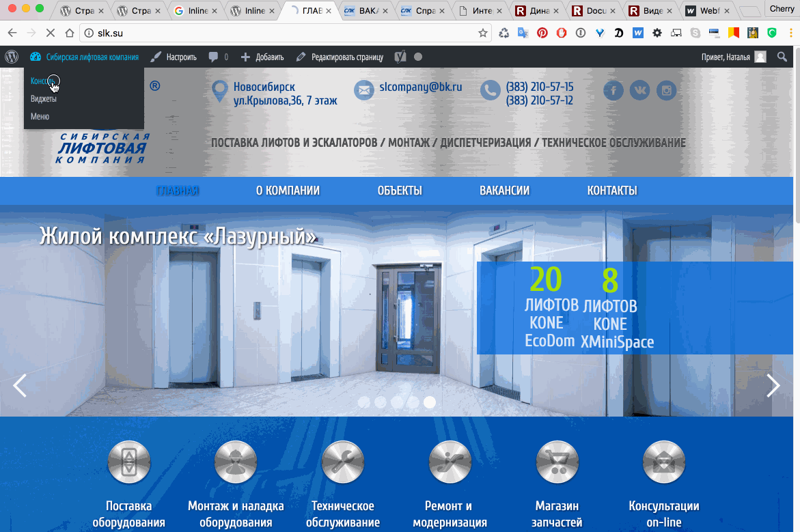Open Chrome's three-dot menu
Image resolution: width=800 pixels, height=532 pixels.
pos(791,33)
